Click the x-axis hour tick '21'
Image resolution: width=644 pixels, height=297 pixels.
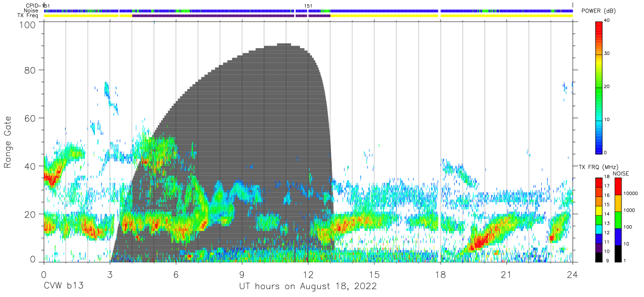(507, 274)
